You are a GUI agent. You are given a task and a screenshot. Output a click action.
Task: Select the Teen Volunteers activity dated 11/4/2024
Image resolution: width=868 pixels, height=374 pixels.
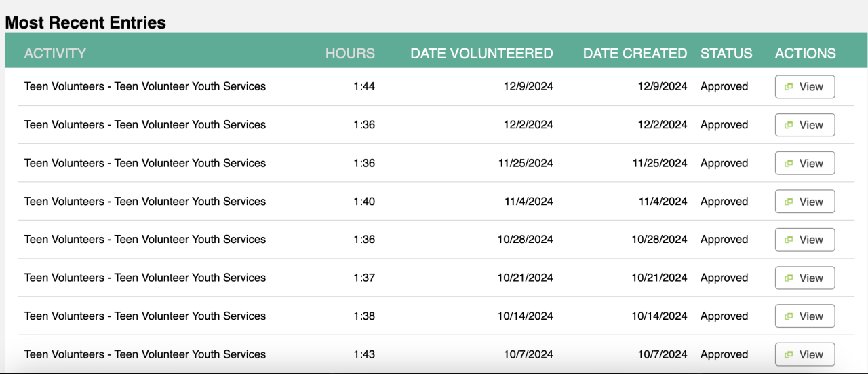pos(145,201)
